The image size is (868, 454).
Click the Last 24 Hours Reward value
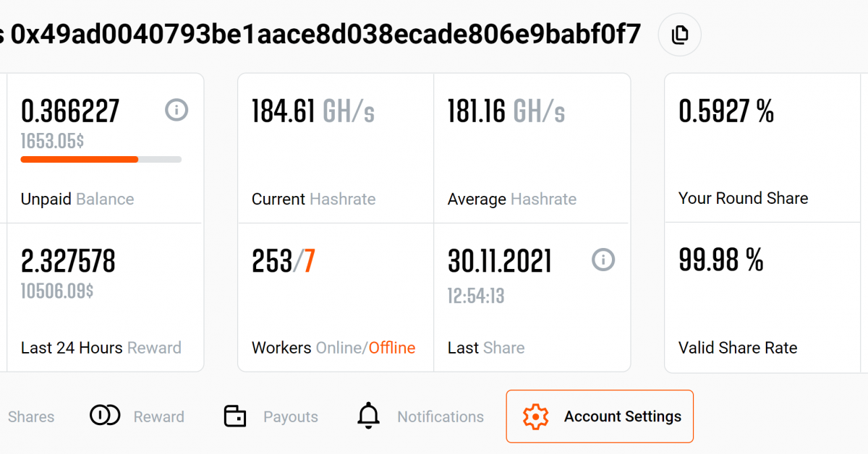point(68,260)
